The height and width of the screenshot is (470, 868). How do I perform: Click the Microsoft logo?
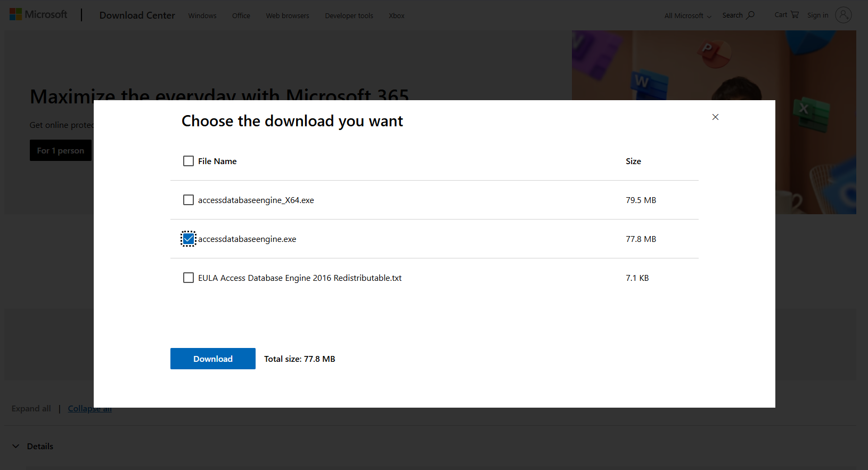tap(38, 14)
